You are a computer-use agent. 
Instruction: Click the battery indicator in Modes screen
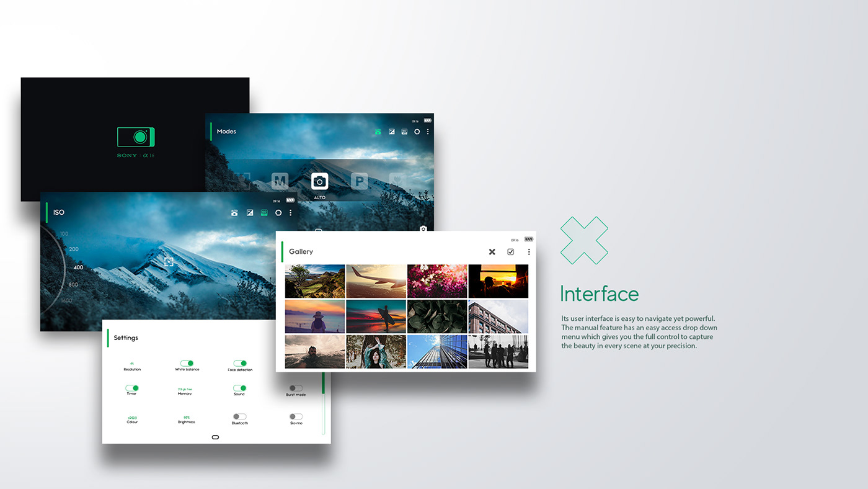(x=427, y=121)
